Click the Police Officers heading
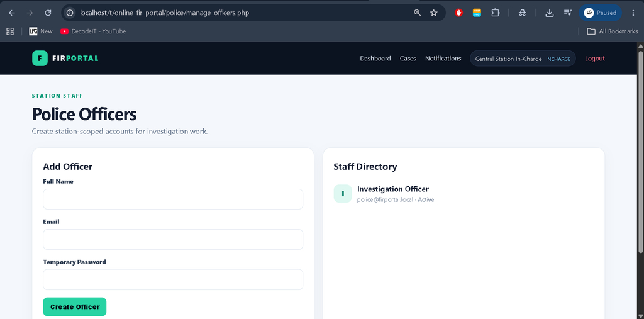 pyautogui.click(x=84, y=115)
